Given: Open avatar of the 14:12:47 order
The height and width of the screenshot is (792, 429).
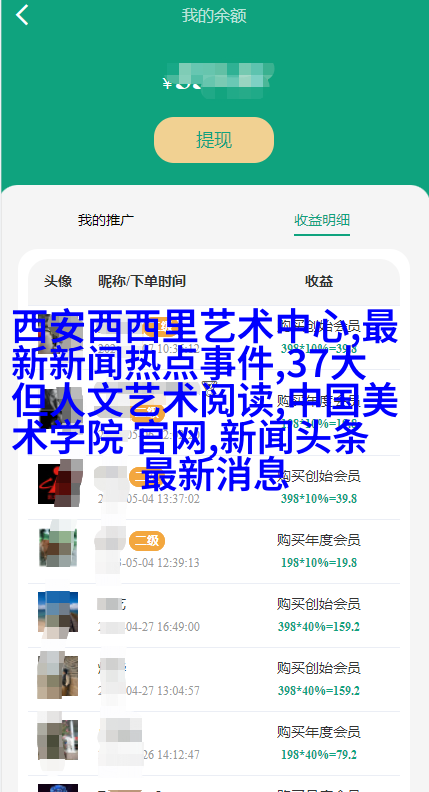Looking at the screenshot, I should 58,740.
